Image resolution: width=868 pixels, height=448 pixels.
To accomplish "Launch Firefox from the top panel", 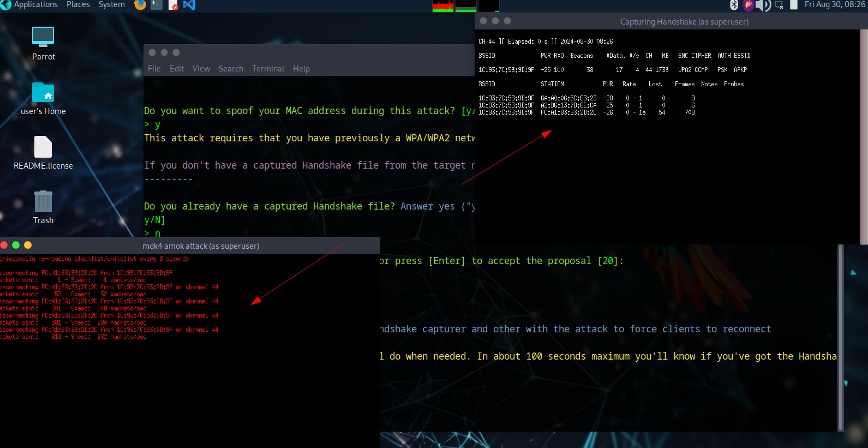I will click(140, 5).
